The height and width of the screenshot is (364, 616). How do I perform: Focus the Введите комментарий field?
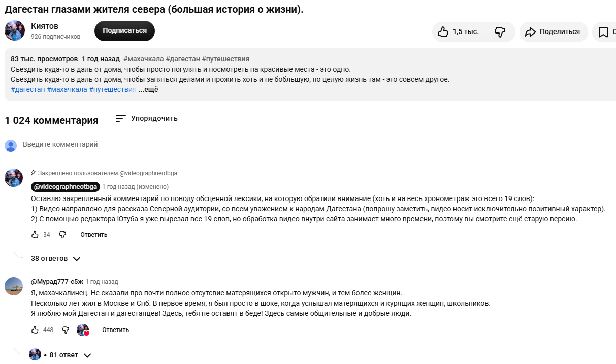click(x=319, y=145)
